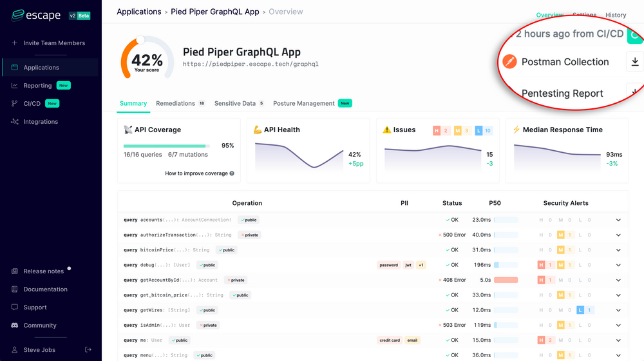The width and height of the screenshot is (644, 361).
Task: Click the 500 Error status
Action: (452, 235)
